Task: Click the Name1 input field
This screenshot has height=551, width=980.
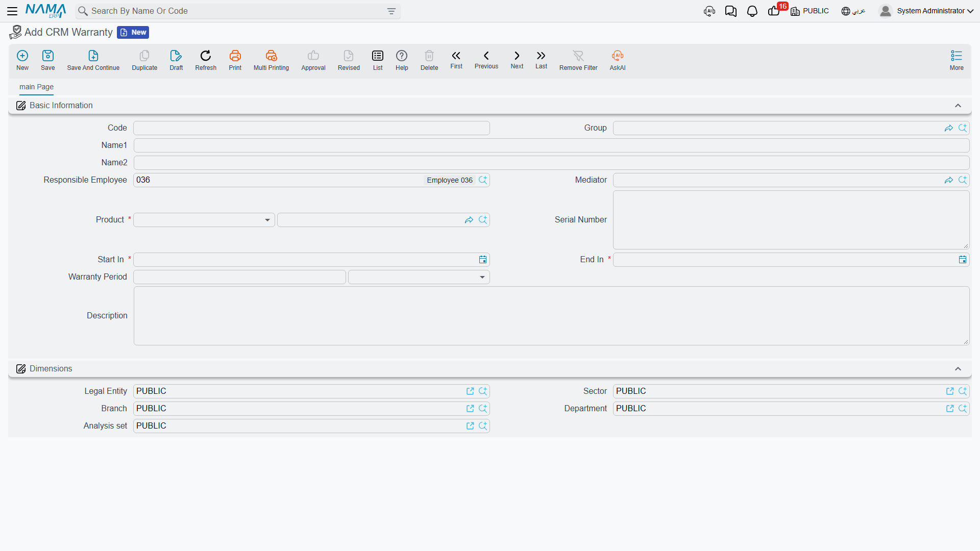Action: coord(551,145)
